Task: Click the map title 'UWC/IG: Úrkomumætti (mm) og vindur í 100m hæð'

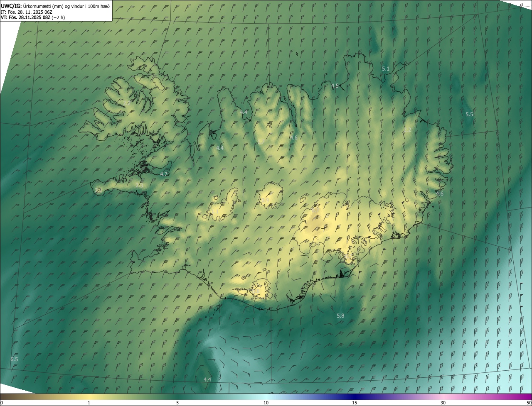Action: click(x=55, y=6)
